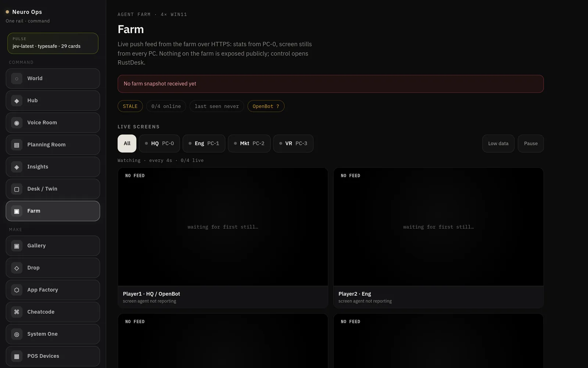Click the Insights icon
Screen dimensions: 588x368
tap(17, 167)
